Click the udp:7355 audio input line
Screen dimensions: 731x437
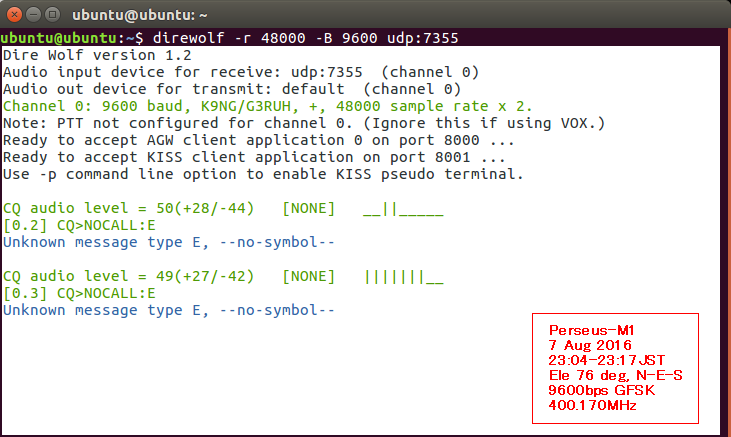coord(241,72)
